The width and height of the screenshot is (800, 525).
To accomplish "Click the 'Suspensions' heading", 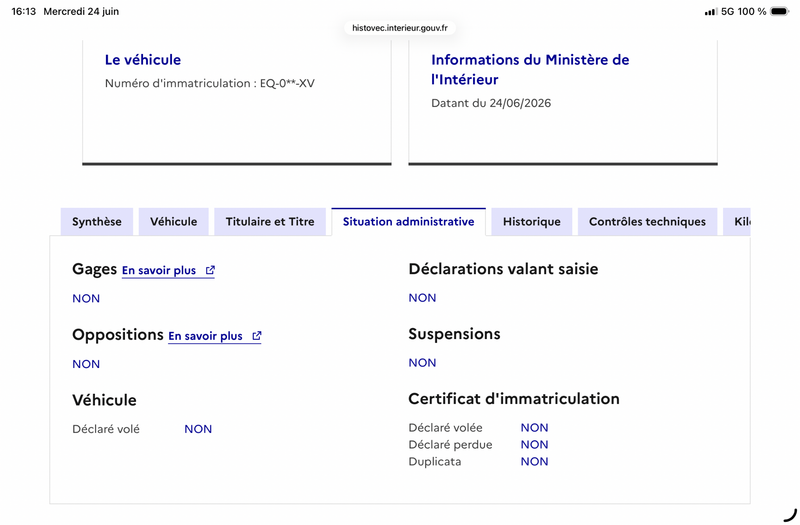I will click(454, 334).
